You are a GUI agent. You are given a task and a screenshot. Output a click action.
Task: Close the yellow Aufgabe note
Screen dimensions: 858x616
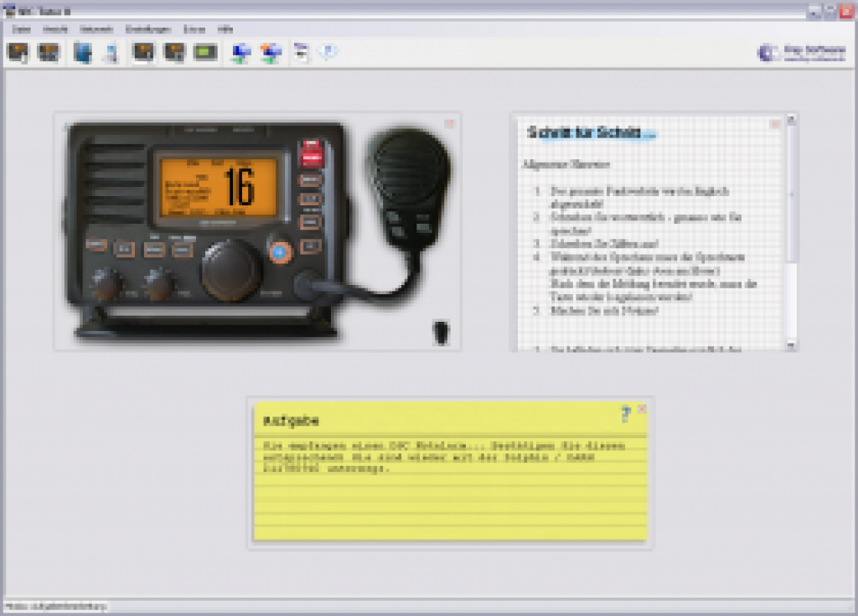click(642, 408)
